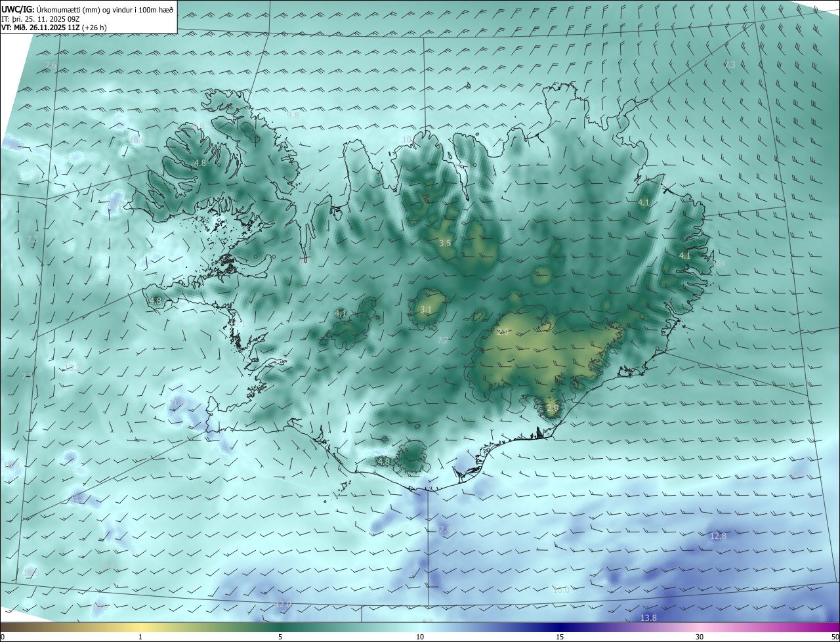Click the "10" tick label on the color scale
840x642 pixels.
click(x=420, y=637)
